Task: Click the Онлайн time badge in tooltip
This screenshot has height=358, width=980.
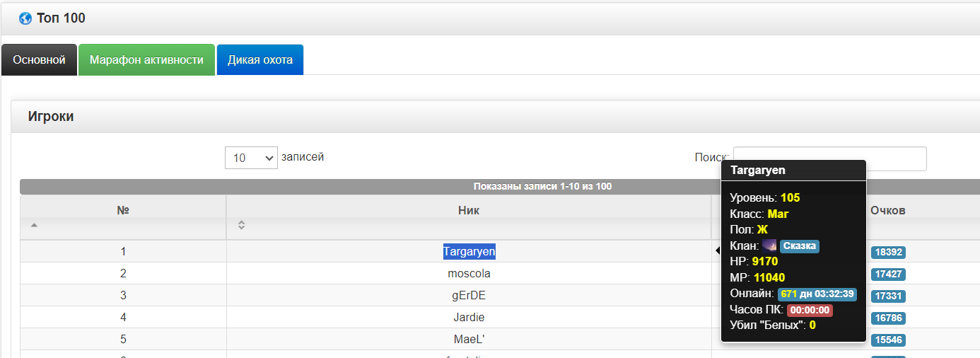Action: (817, 294)
